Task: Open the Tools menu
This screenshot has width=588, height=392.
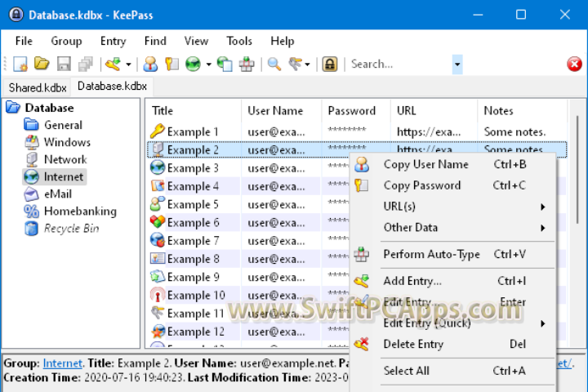Action: pos(239,41)
